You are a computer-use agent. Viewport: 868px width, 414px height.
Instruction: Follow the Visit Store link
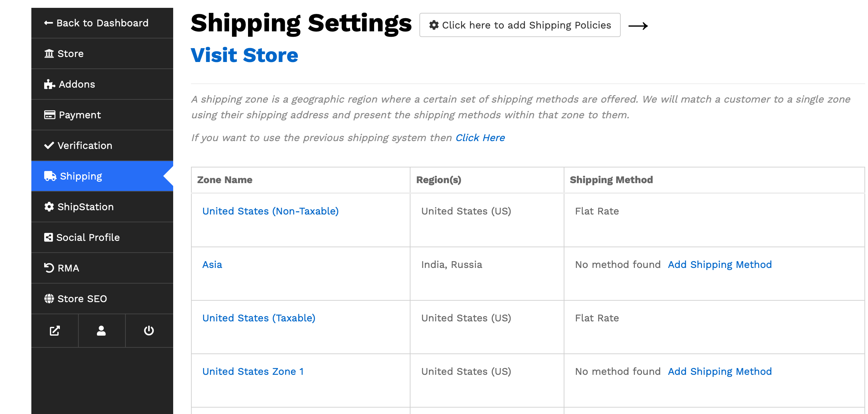[x=244, y=56]
